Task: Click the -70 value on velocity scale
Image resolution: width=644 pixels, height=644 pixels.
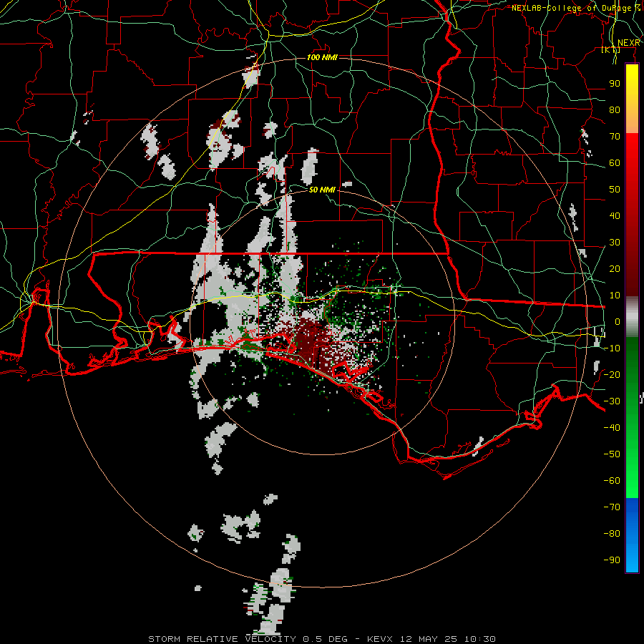Action: 612,507
